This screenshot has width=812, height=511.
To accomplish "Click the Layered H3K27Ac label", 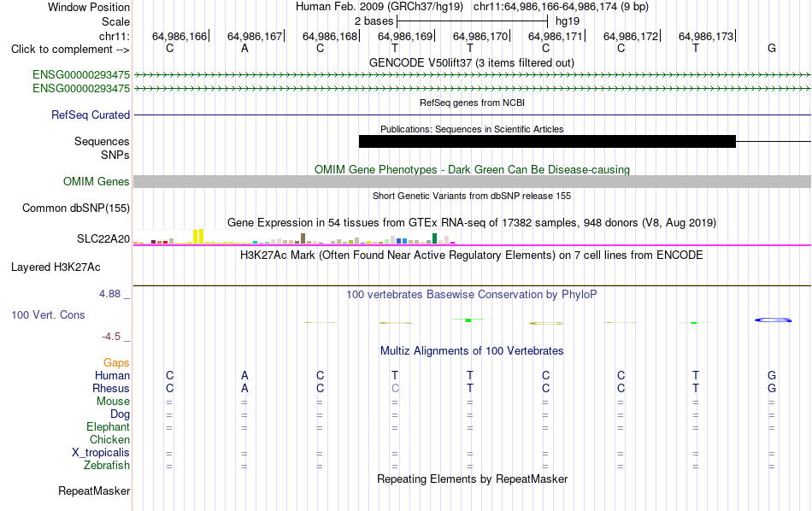I will click(x=56, y=267).
